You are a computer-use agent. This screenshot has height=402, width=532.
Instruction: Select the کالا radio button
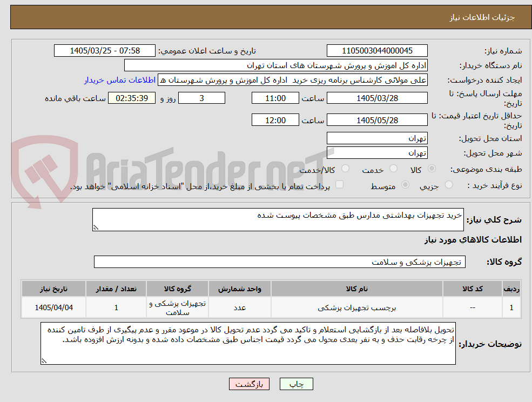point(432,169)
